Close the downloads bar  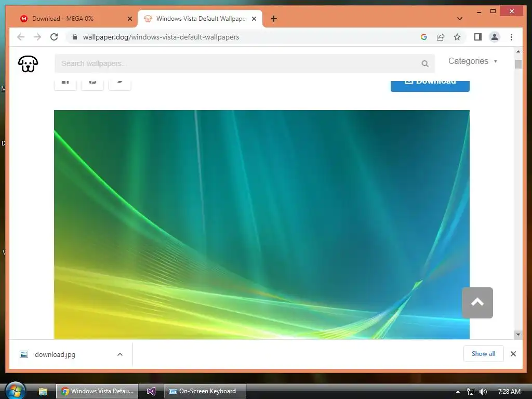pos(513,354)
